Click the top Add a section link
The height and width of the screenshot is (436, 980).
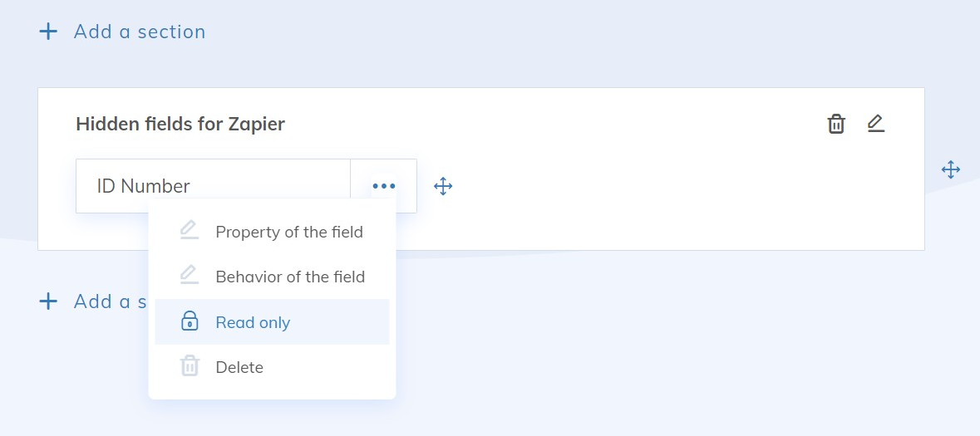tap(139, 32)
